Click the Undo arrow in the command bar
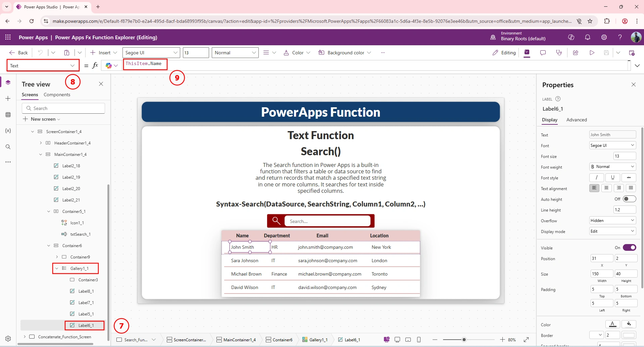Viewport: 644px width, 347px height. tap(40, 53)
